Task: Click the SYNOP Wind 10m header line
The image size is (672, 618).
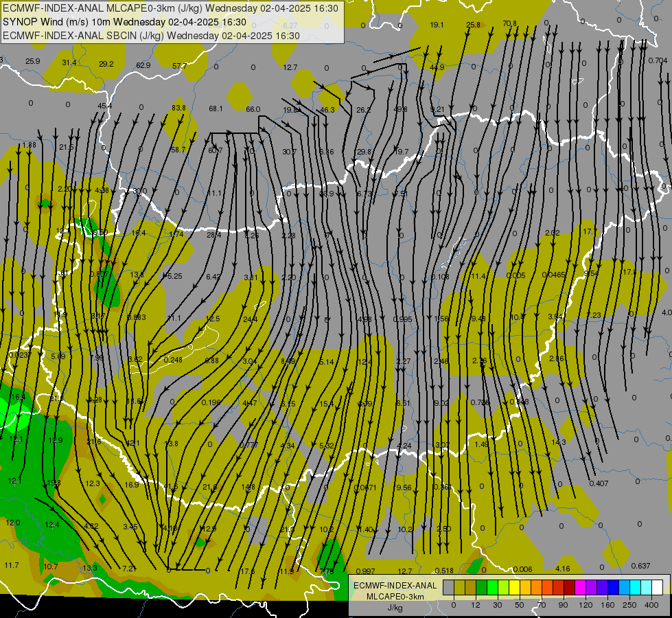Action: pyautogui.click(x=124, y=22)
